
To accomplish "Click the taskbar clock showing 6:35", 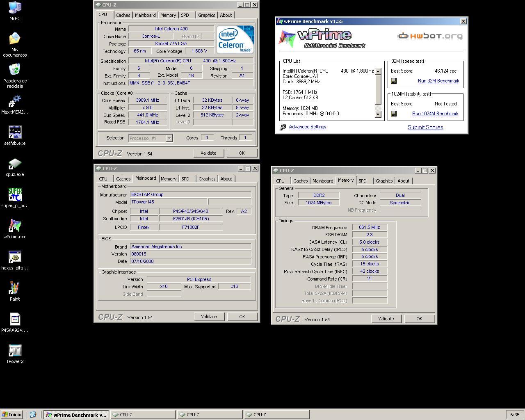I will (x=515, y=415).
